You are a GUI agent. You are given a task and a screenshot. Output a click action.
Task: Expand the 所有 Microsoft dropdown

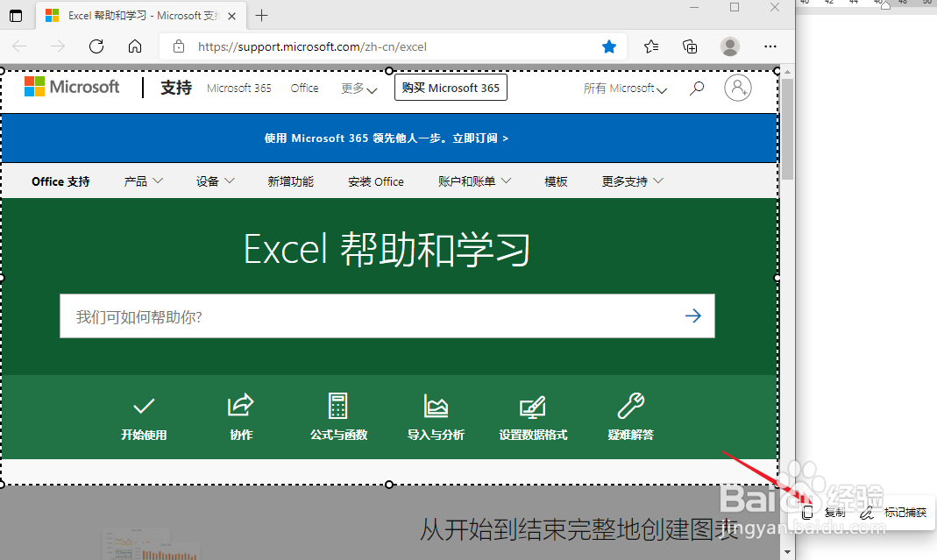(x=625, y=89)
